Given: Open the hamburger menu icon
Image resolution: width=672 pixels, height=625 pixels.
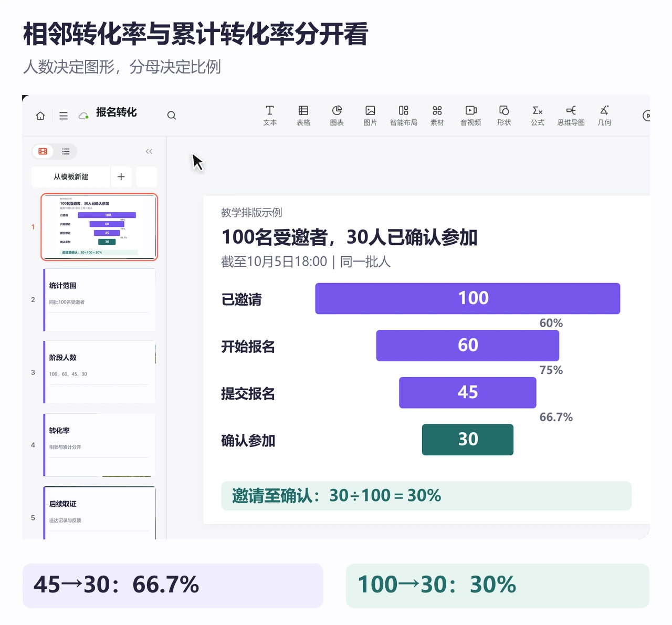Looking at the screenshot, I should tap(64, 116).
